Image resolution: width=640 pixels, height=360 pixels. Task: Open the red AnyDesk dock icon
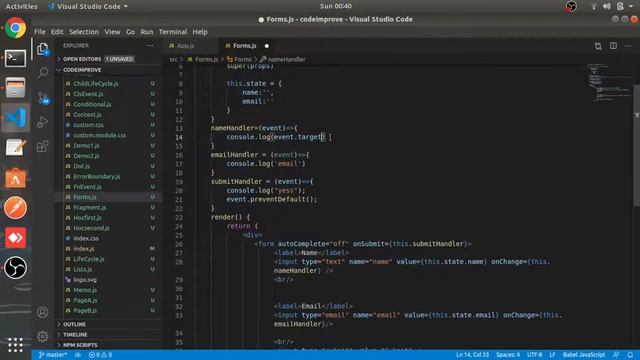(x=16, y=238)
